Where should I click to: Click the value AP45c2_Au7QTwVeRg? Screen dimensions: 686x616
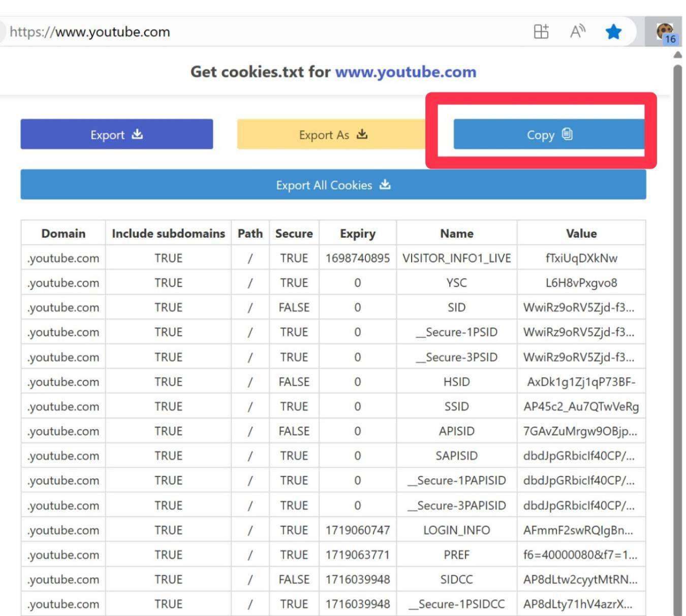tap(581, 406)
